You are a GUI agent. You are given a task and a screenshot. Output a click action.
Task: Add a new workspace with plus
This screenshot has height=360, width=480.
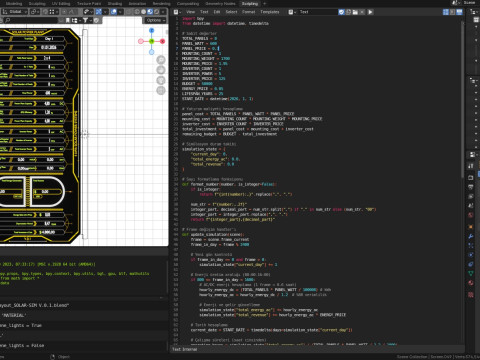(x=265, y=3)
